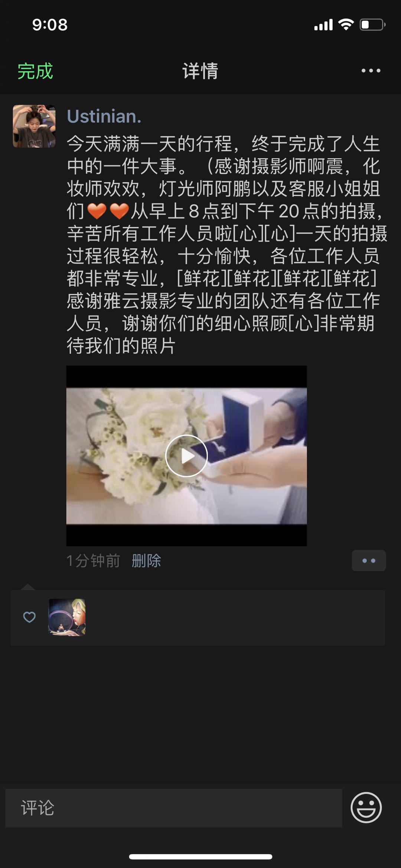Tap the 9:08 clock in status bar
The width and height of the screenshot is (401, 868).
tap(50, 25)
